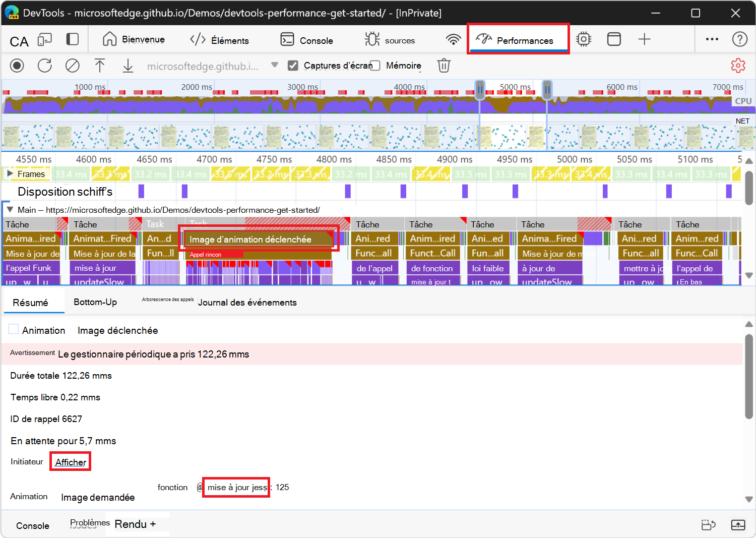
Task: Enable the Mémoire checkbox
Action: 375,66
